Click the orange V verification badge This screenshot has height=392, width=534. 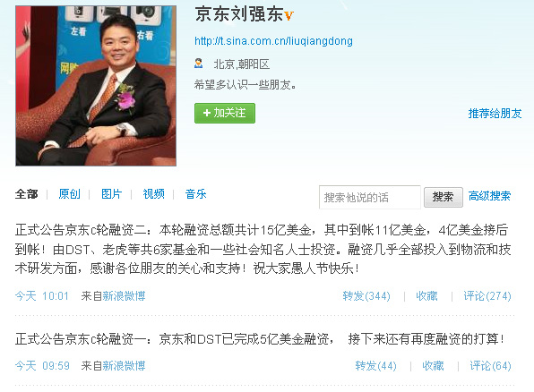click(x=289, y=15)
